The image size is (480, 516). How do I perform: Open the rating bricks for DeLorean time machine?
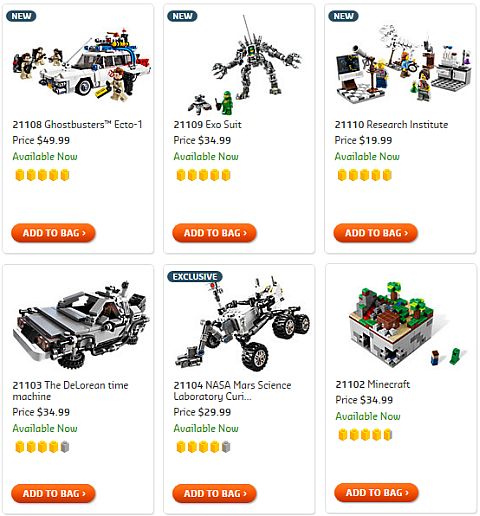tap(42, 447)
